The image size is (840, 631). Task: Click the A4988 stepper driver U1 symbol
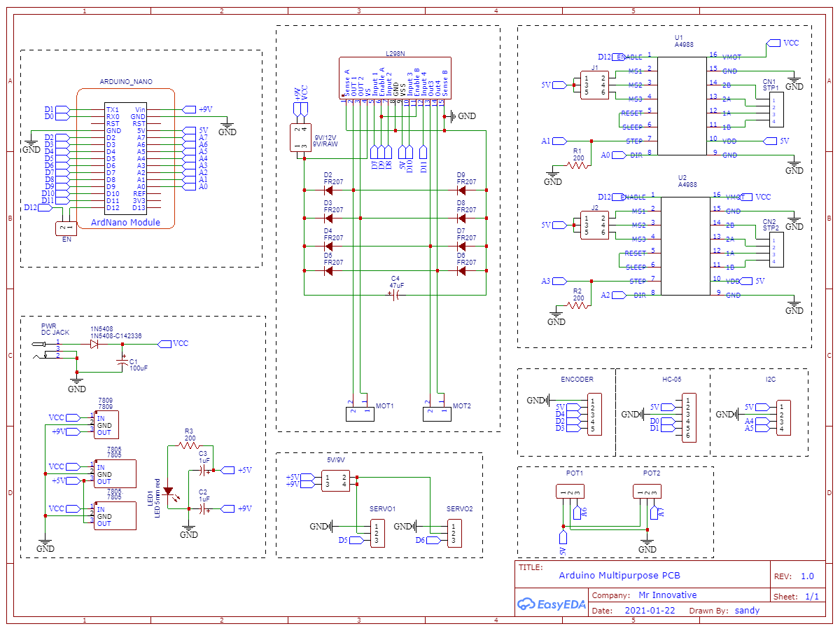(x=682, y=105)
